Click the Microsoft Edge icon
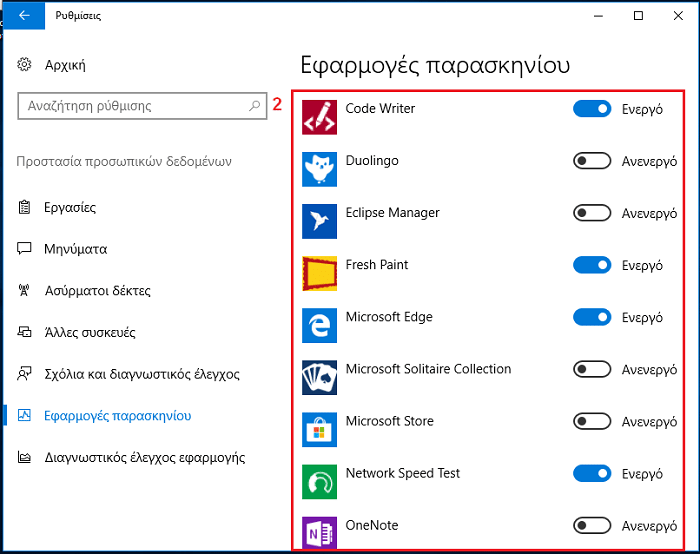Viewport: 700px width, 554px height. pos(319,325)
